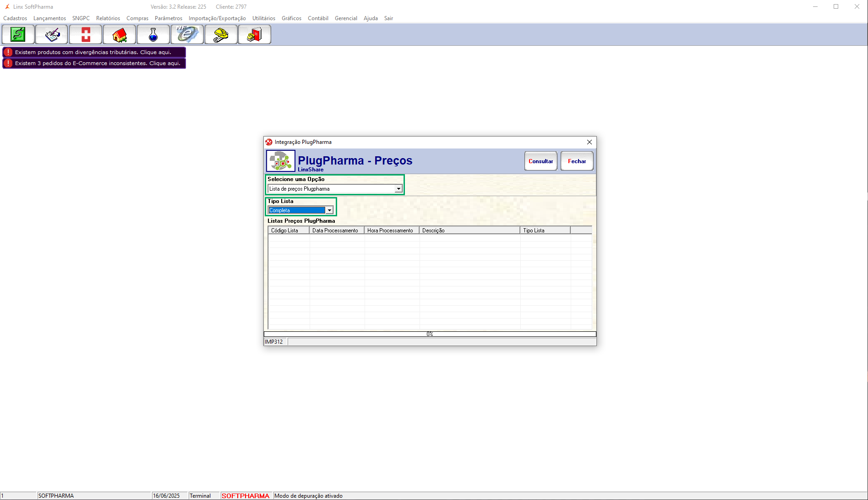Click the tax divergences warning banner
The image size is (868, 500).
pyautogui.click(x=94, y=52)
